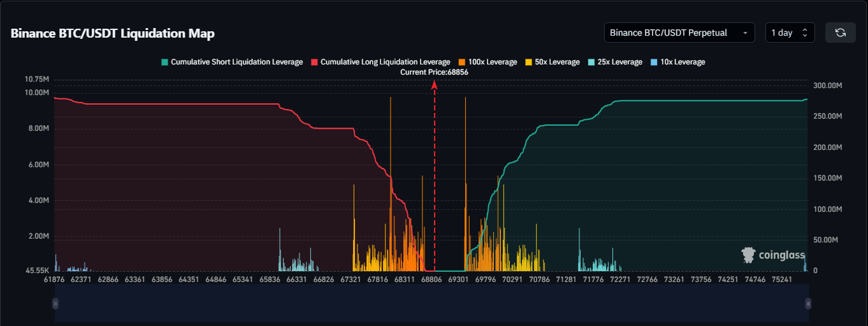Click the 10.75M left axis label
The image size is (868, 326).
click(x=37, y=79)
